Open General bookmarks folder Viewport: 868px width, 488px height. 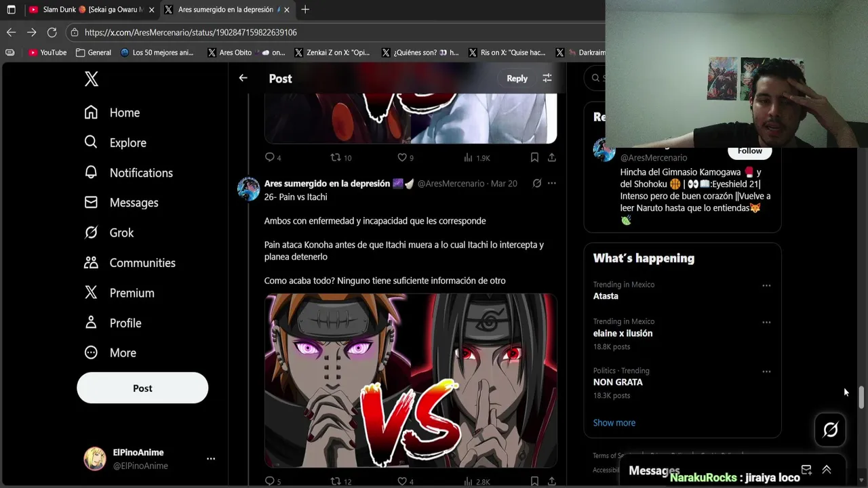coord(94,52)
